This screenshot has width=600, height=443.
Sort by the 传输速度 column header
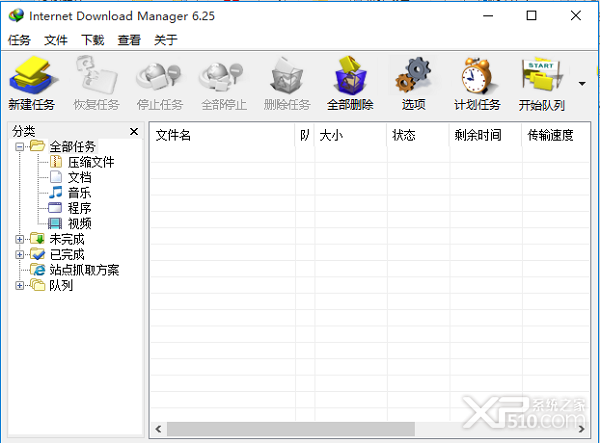tap(556, 135)
